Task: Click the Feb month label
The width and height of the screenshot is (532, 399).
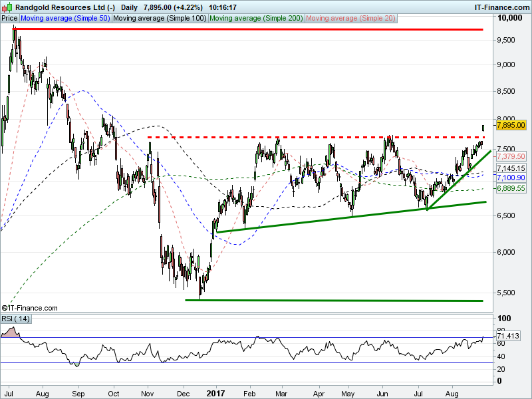Action: point(249,394)
